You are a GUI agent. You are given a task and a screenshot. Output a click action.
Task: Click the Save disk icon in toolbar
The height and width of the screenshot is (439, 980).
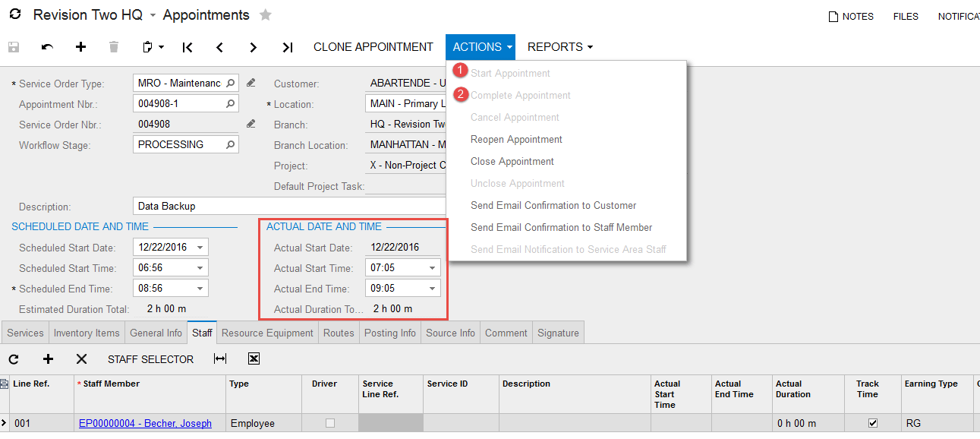tap(14, 47)
